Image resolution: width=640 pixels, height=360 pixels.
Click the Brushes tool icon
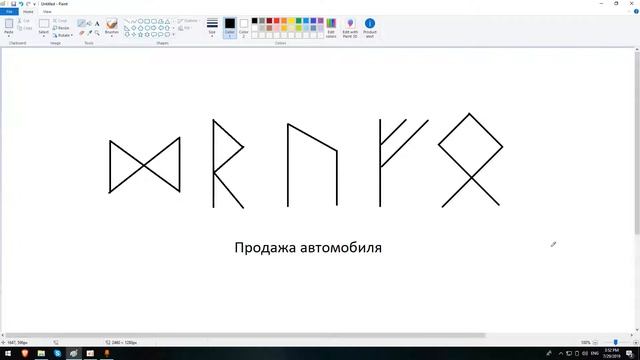pos(111,23)
